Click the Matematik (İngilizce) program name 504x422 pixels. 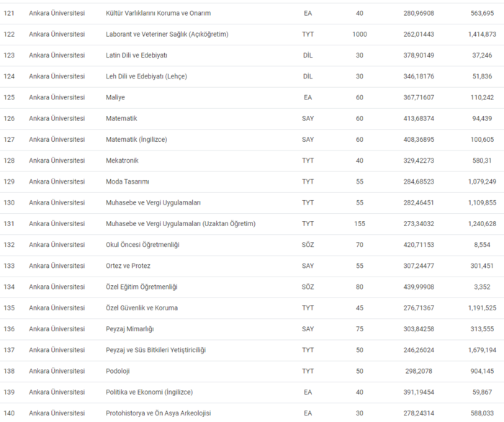coord(136,140)
